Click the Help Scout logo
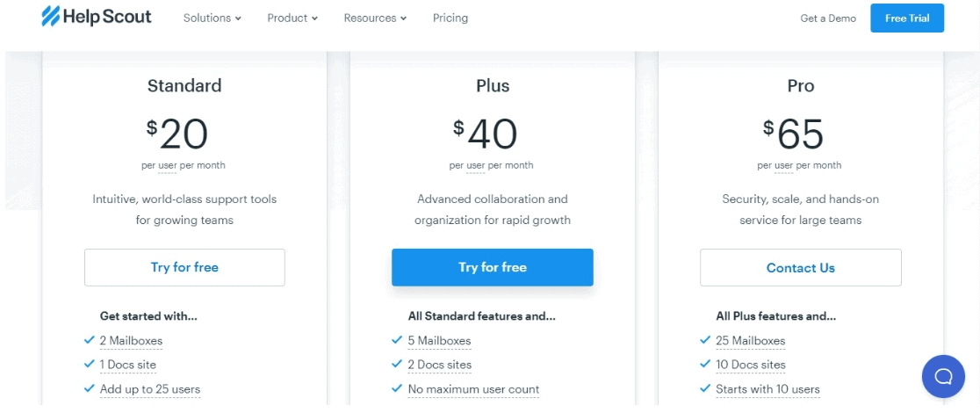 coord(97,17)
